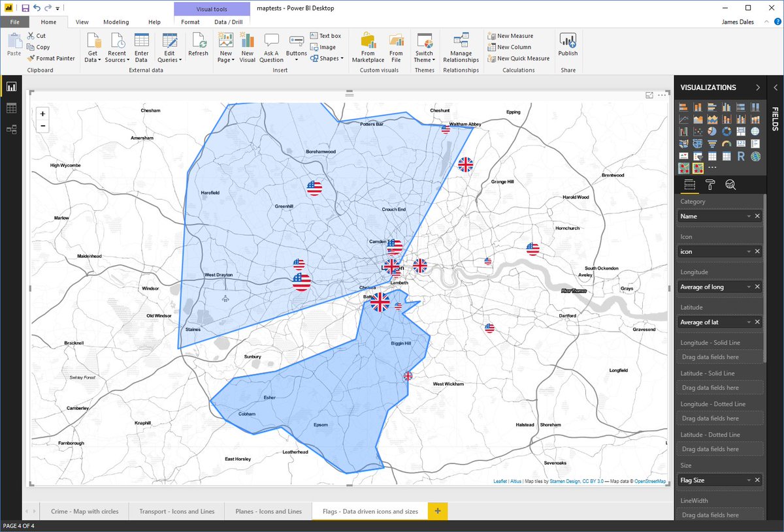Undo the last action in title bar
Screen dimensions: 784x532
pos(37,8)
